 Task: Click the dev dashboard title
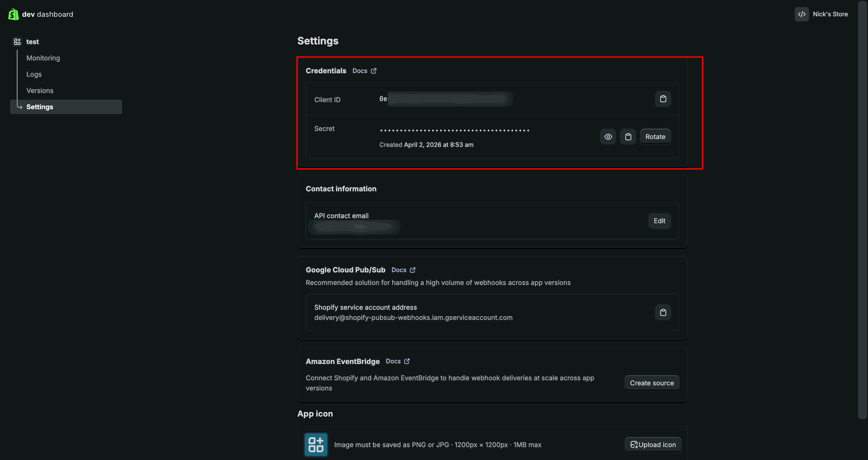(x=47, y=14)
